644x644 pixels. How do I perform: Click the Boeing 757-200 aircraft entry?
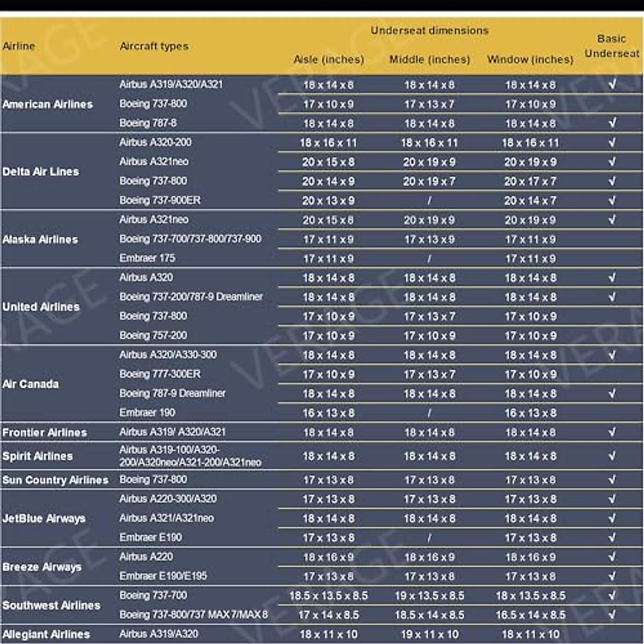(153, 335)
